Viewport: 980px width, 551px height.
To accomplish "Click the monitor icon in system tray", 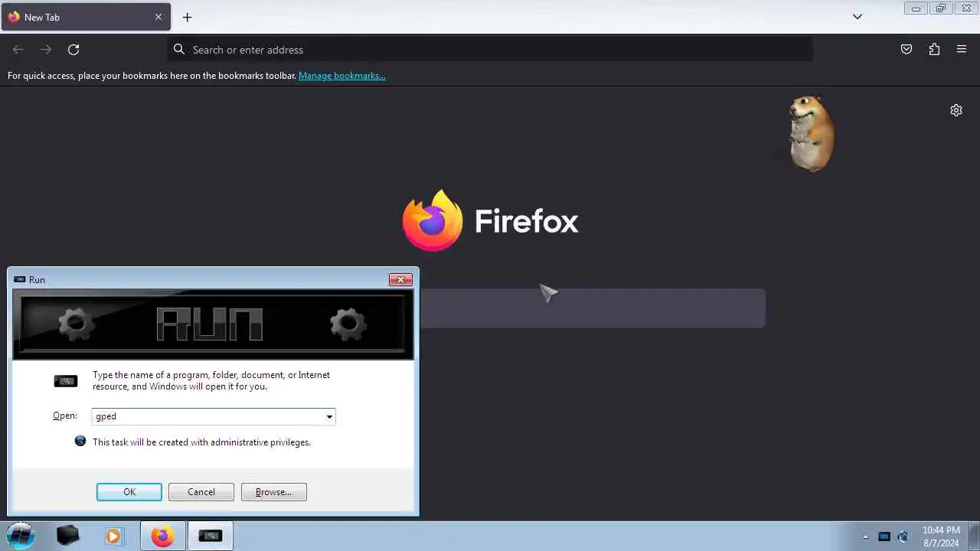I will click(x=884, y=536).
